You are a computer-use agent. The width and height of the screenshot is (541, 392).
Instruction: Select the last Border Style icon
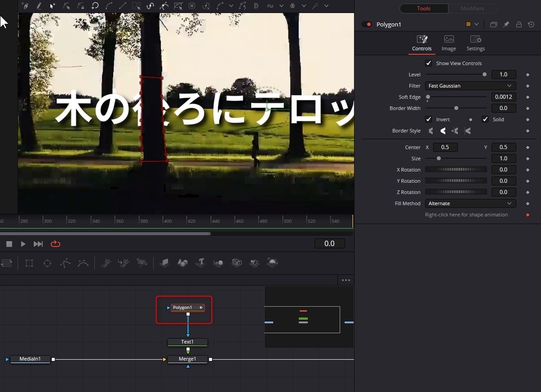pyautogui.click(x=468, y=131)
